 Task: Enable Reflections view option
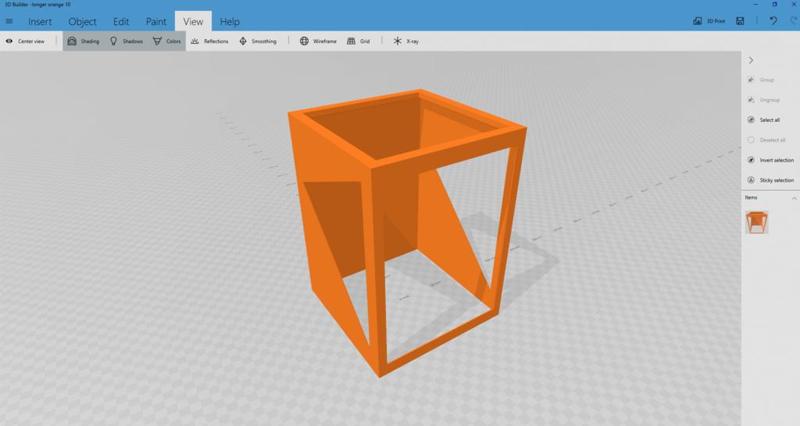[x=210, y=41]
